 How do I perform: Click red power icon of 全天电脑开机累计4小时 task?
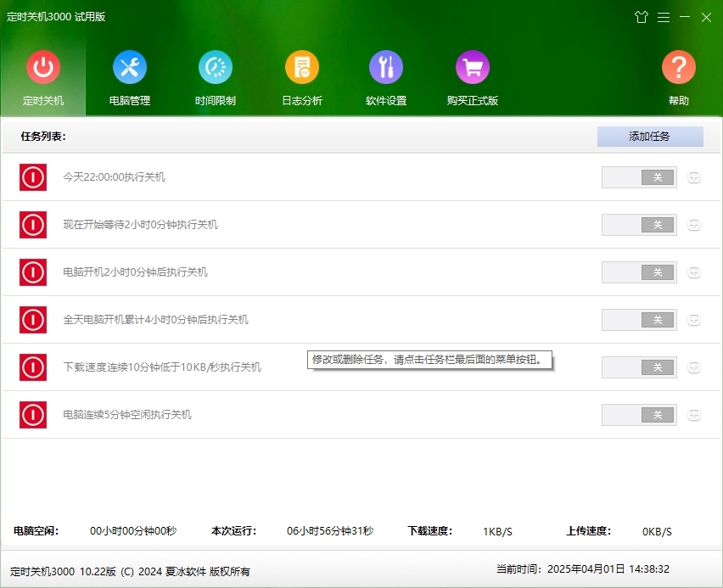(33, 320)
